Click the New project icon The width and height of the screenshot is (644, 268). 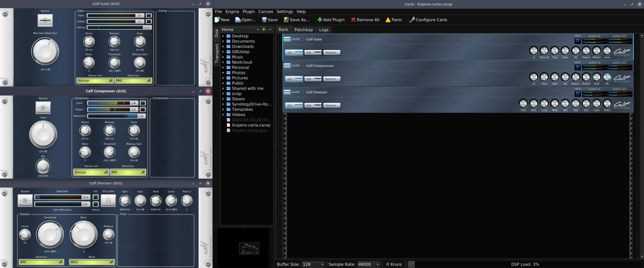(217, 20)
